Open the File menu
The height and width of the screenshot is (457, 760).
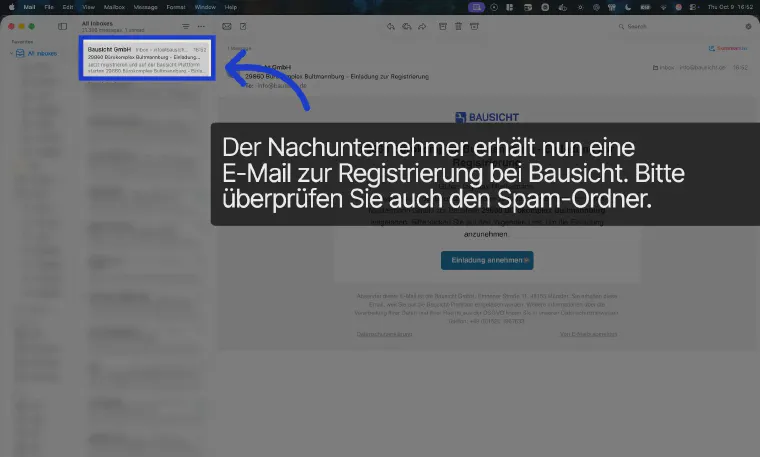pos(49,7)
